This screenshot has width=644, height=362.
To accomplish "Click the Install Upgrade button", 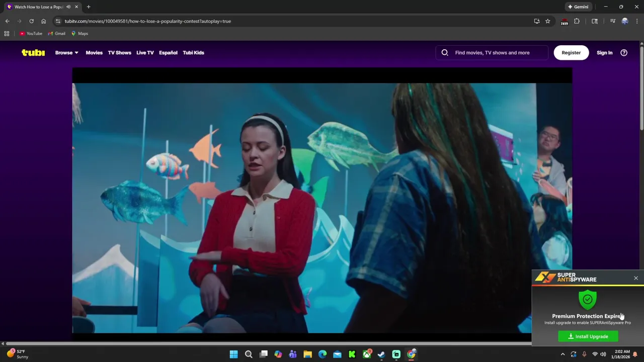I will (x=588, y=336).
